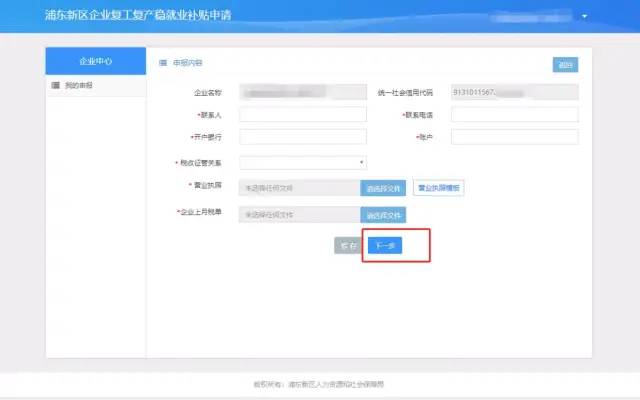The height and width of the screenshot is (400, 640).
Task: Open 我的申报 in the sidebar
Action: (79, 86)
